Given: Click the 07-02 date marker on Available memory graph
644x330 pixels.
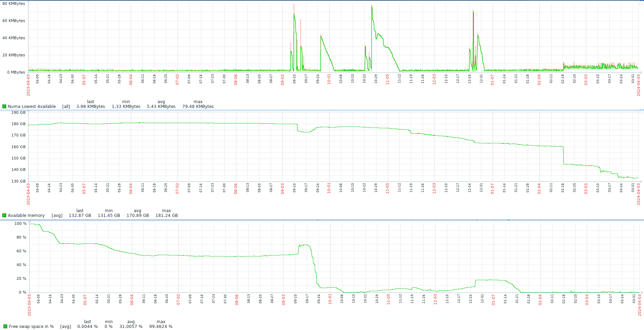Looking at the screenshot, I should click(x=178, y=188).
